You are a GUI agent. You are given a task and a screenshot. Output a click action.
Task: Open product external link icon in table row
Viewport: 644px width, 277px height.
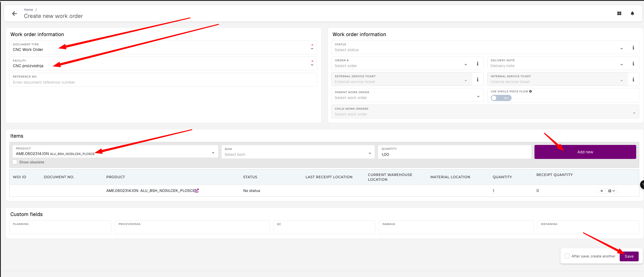tap(197, 191)
